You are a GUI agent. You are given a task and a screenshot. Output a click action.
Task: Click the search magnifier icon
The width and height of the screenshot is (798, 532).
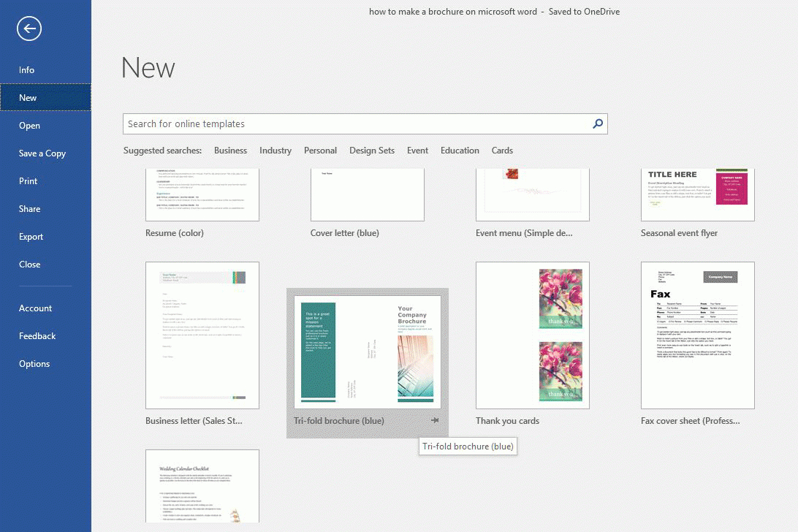coord(598,123)
